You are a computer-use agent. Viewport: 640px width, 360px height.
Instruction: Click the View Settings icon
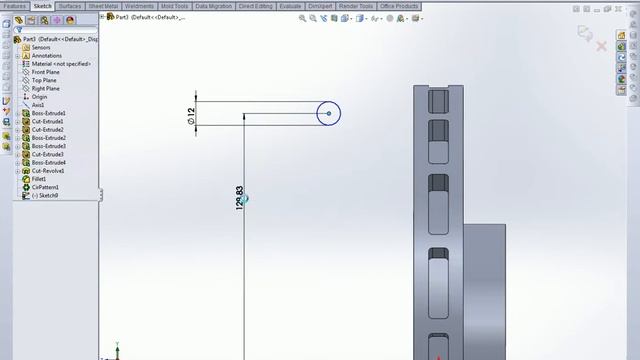(416, 18)
